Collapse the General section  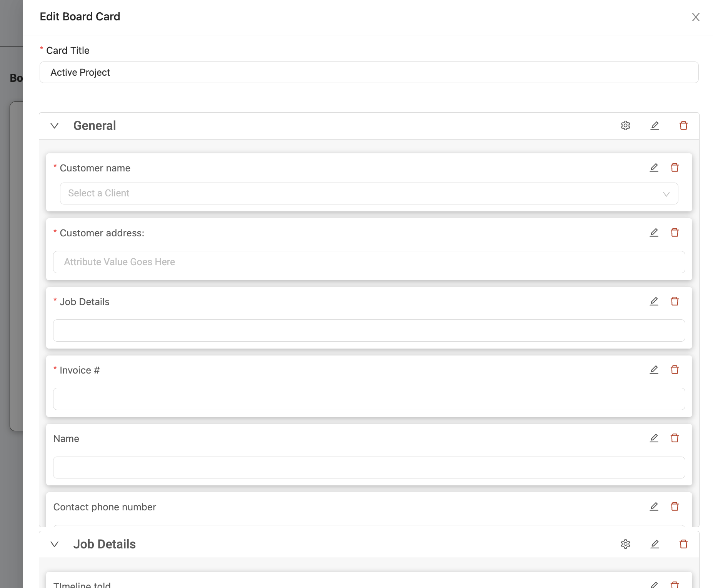pos(55,126)
